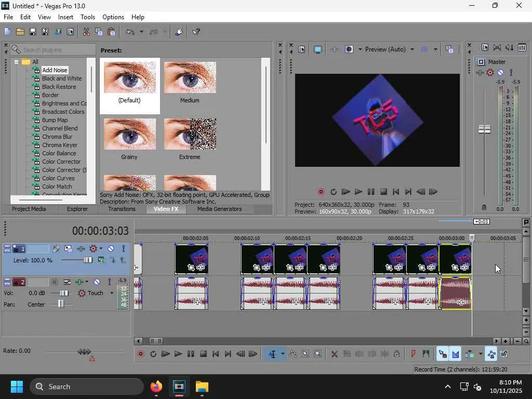Open the Options menu

click(x=113, y=17)
